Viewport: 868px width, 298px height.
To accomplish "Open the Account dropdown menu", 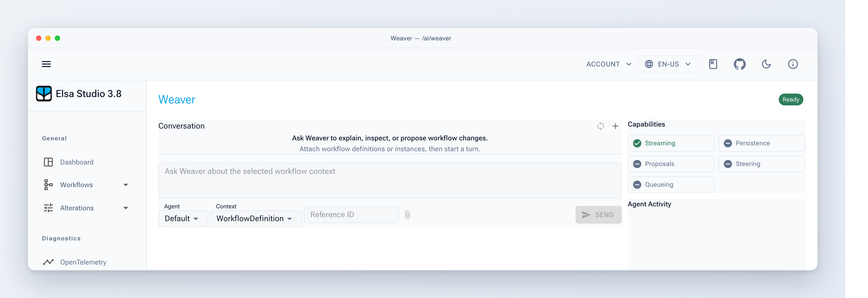I will [x=609, y=64].
